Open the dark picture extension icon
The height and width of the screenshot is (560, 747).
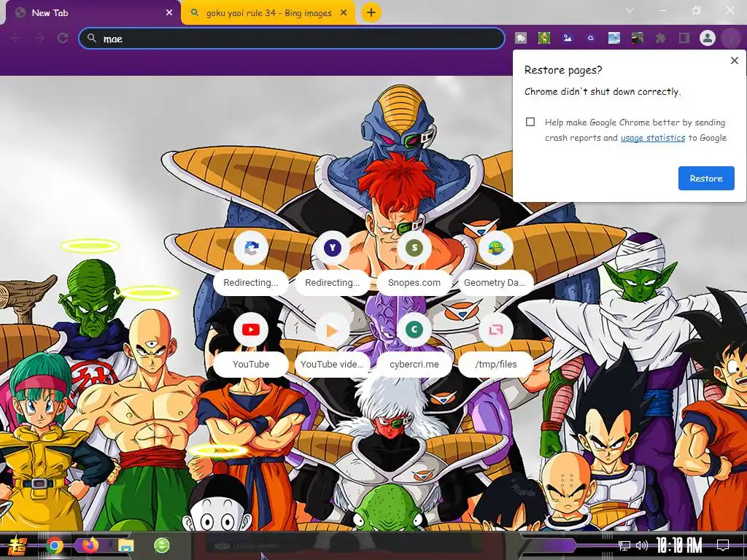click(x=638, y=38)
